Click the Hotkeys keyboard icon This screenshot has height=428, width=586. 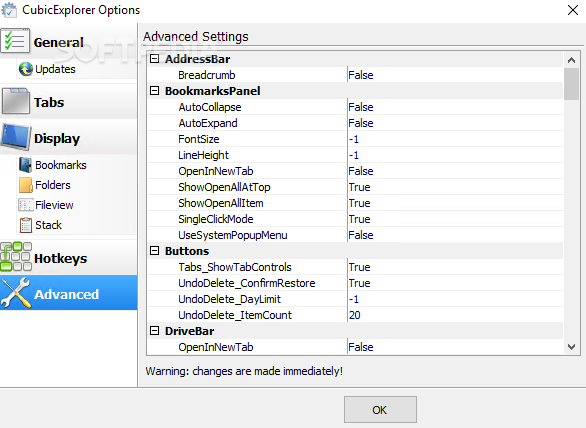(x=16, y=256)
